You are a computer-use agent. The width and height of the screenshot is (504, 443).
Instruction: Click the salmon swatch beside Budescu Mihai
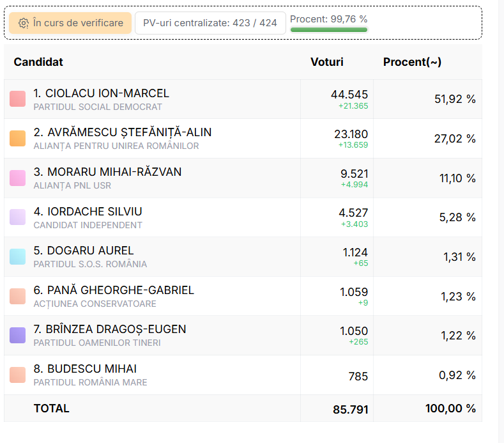click(18, 375)
